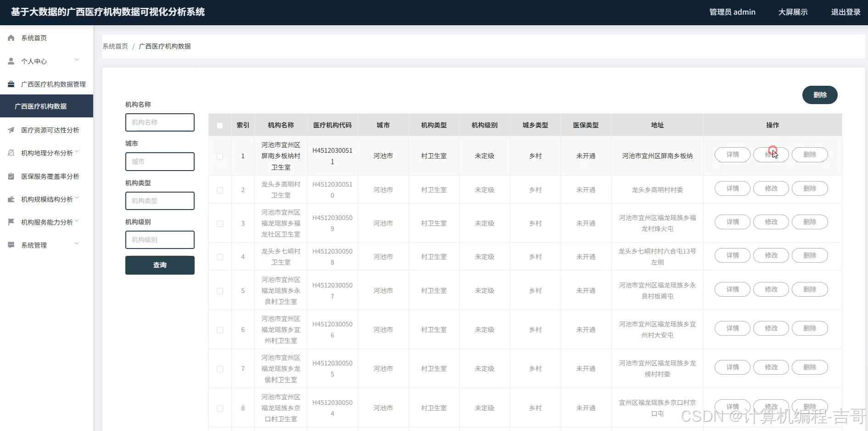
Task: Click the 系统首页 breadcrumb link
Action: [x=115, y=46]
